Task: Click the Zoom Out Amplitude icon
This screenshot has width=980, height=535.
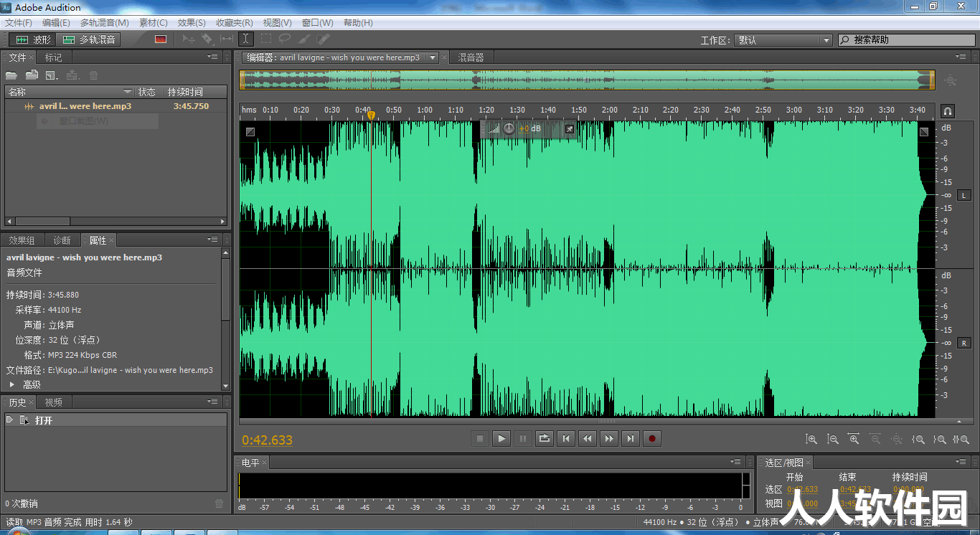Action: coord(833,439)
